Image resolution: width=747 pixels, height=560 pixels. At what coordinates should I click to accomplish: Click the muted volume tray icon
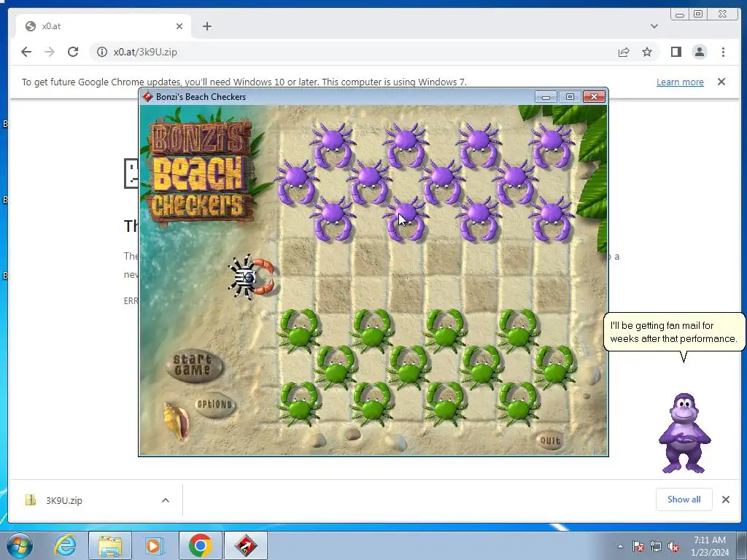click(x=673, y=546)
